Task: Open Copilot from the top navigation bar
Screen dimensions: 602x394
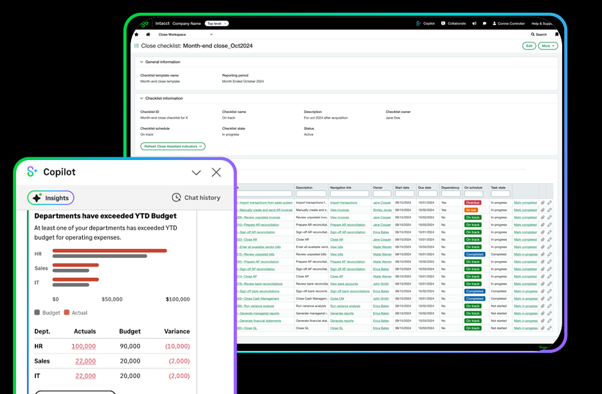Action: (x=425, y=23)
